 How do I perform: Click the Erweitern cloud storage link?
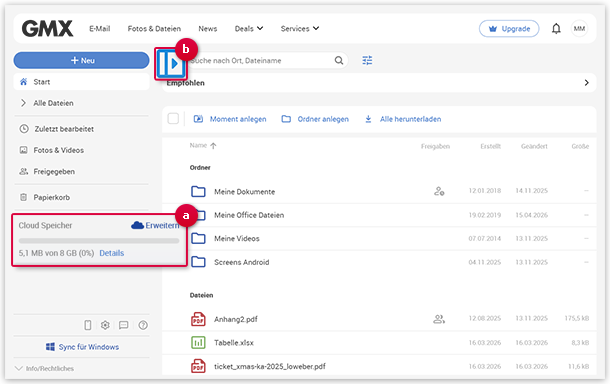coord(155,225)
